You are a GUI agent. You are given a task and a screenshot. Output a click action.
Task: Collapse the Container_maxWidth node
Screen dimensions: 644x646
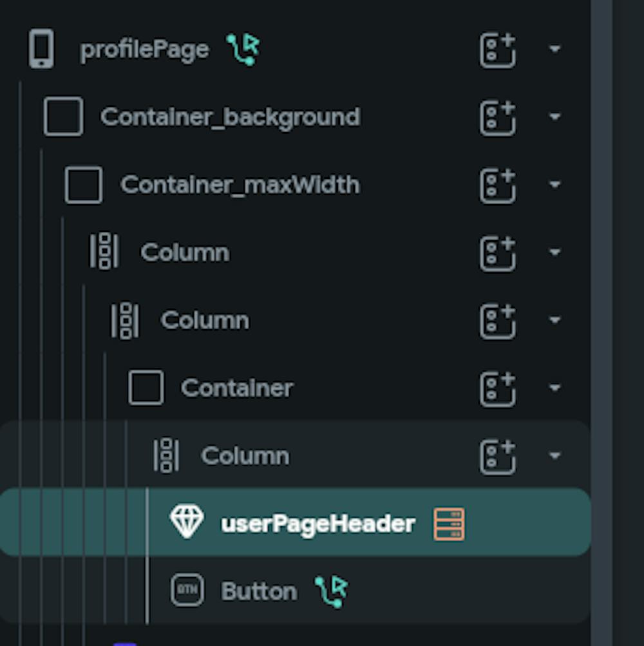click(554, 185)
